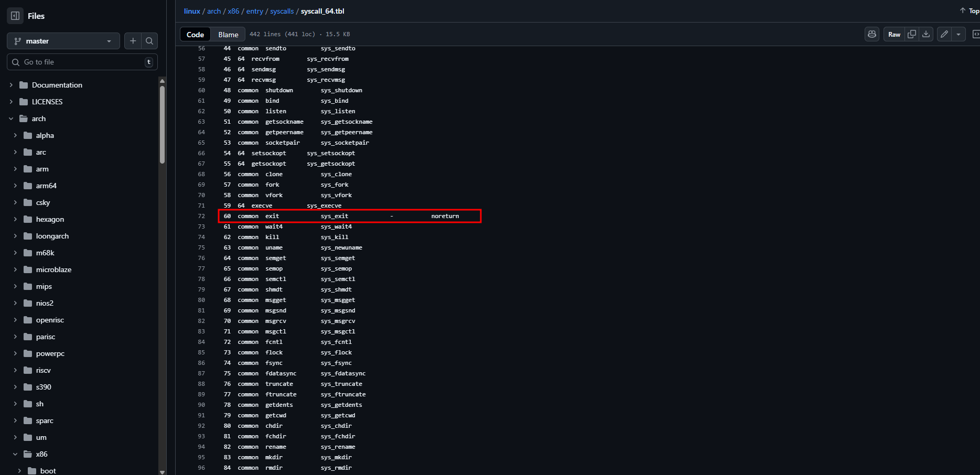The image size is (980, 475).
Task: Download raw file icon
Action: click(x=926, y=34)
